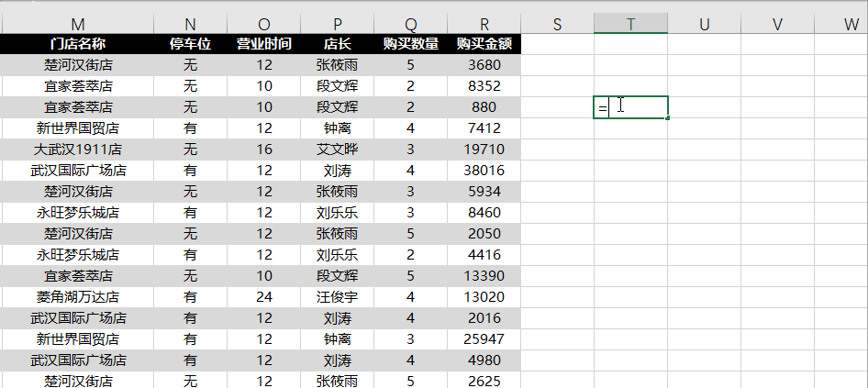Select the cell with amount 7412
Image resolution: width=868 pixels, height=388 pixels.
pyautogui.click(x=484, y=127)
